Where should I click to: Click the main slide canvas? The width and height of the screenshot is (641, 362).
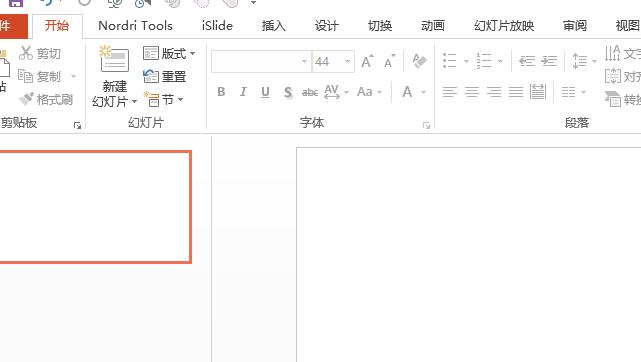468,255
